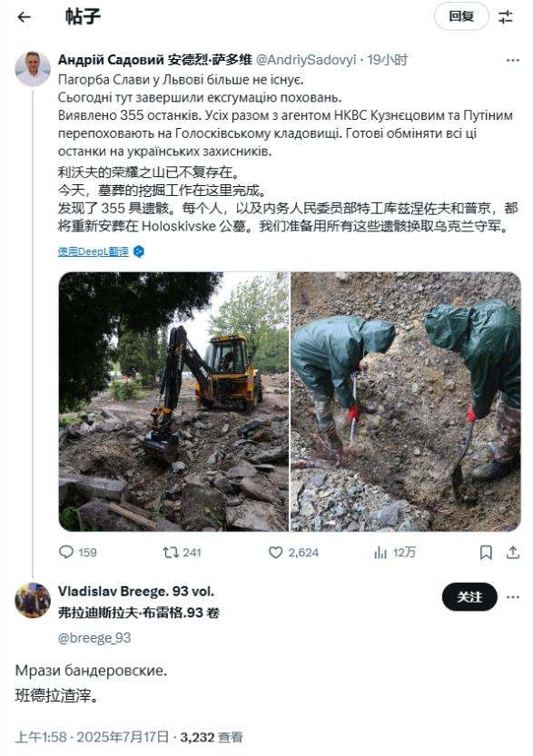Like the post with 2,624 likes
Screen dimensions: 533x756
pyautogui.click(x=293, y=553)
